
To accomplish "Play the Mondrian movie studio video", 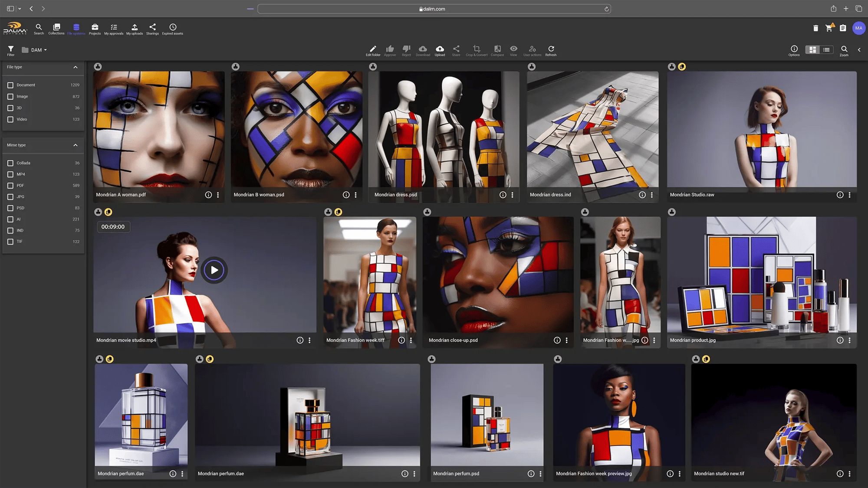I will 214,270.
